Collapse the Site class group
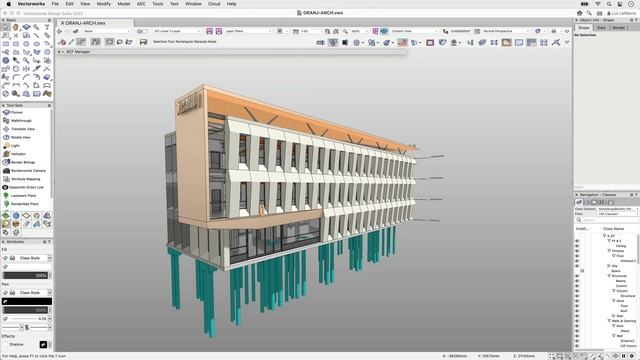 point(609,266)
